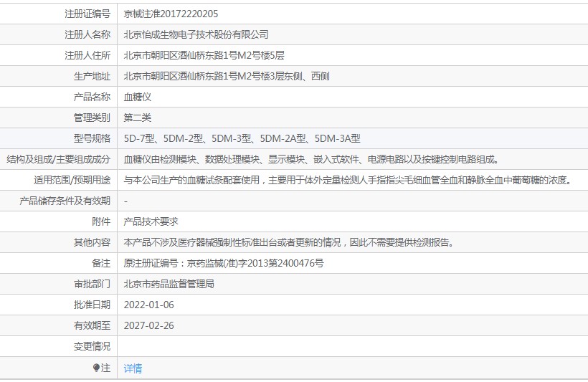This screenshot has height=382, width=588.
Task: Click the 型号规格 label
Action: pos(92,139)
